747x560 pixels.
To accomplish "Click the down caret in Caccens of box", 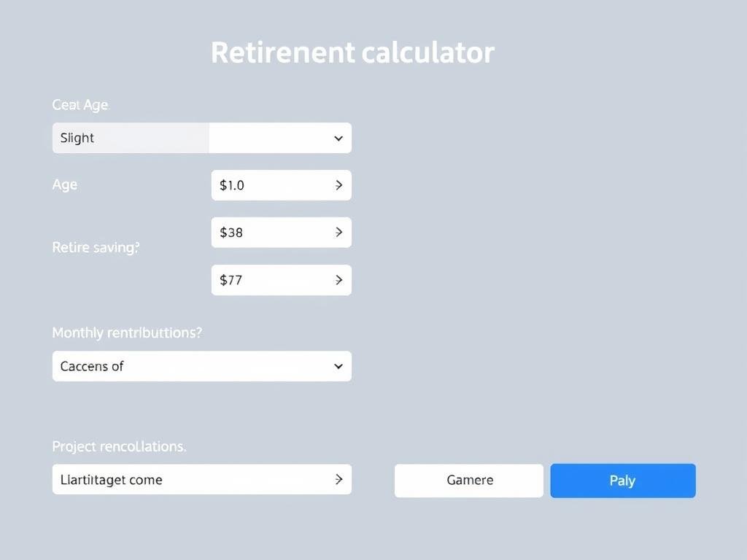I will pos(337,366).
